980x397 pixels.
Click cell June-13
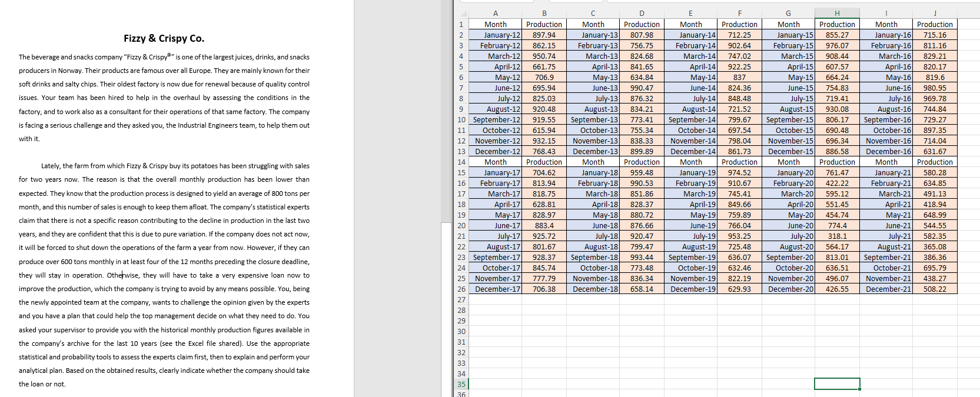(x=593, y=88)
